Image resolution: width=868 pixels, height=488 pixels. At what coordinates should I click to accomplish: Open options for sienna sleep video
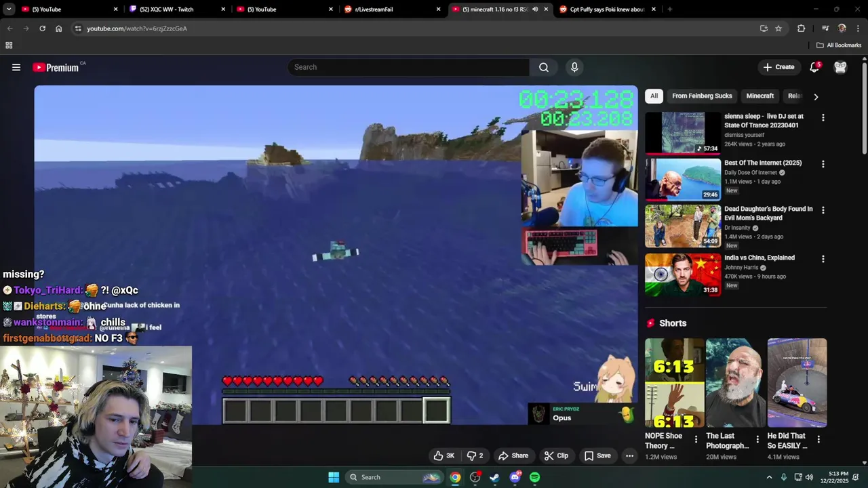(823, 118)
